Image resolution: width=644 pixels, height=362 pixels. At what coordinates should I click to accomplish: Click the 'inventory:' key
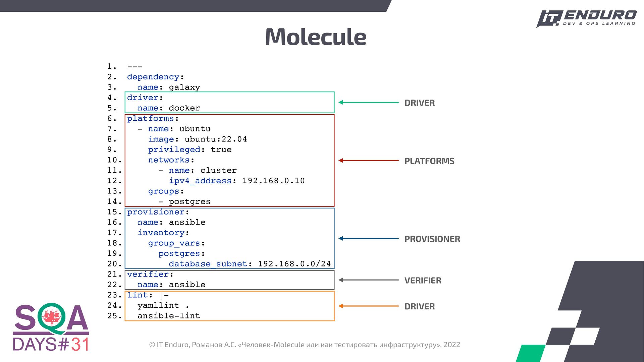[x=163, y=233]
